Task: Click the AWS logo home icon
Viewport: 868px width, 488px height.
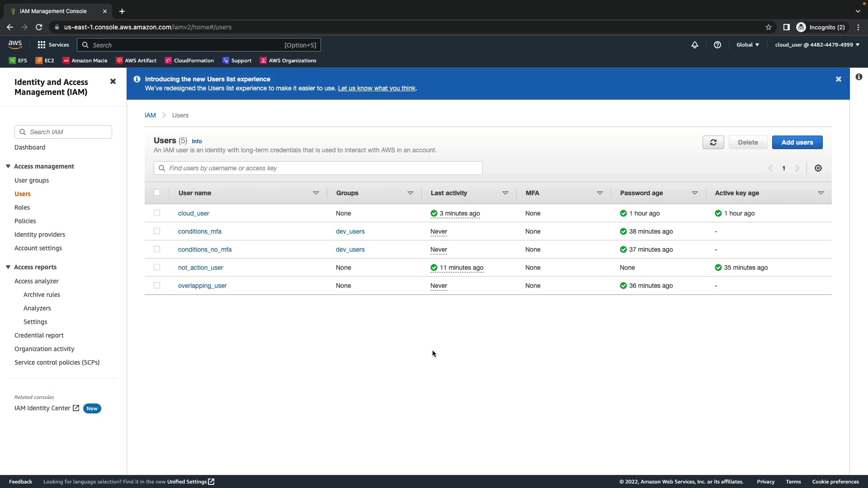Action: [15, 44]
